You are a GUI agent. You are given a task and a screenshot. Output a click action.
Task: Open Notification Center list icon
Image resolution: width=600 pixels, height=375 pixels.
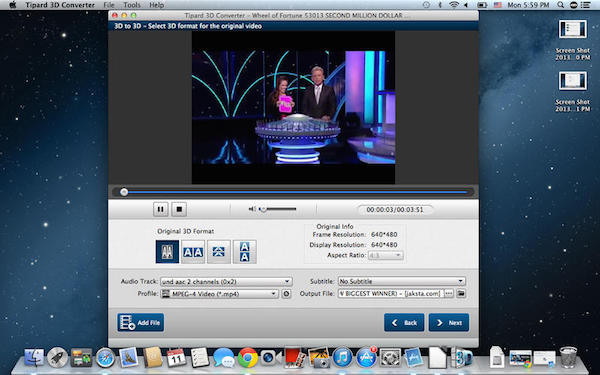tap(585, 5)
